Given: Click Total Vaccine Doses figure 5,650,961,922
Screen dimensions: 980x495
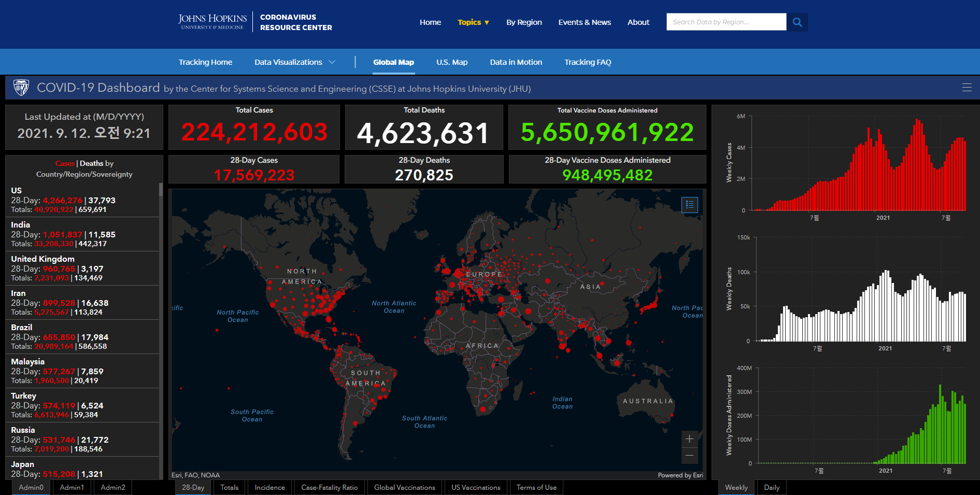Looking at the screenshot, I should tap(607, 132).
